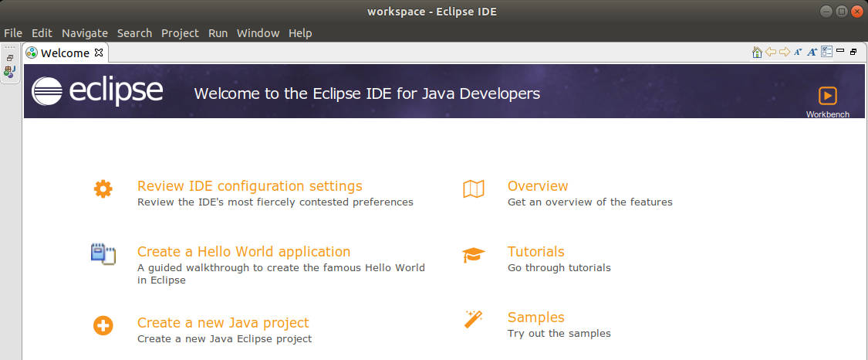Minimize the Welcome view panel
Image resolution: width=868 pixels, height=360 pixels.
click(x=840, y=51)
